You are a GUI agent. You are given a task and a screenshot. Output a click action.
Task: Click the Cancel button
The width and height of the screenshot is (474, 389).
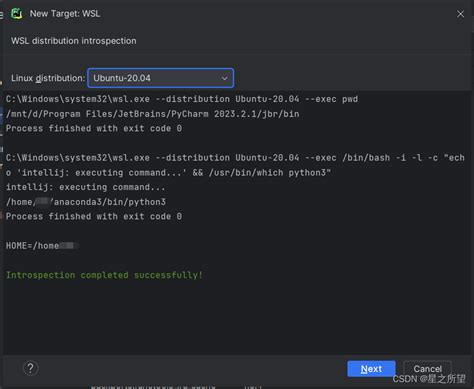[427, 369]
